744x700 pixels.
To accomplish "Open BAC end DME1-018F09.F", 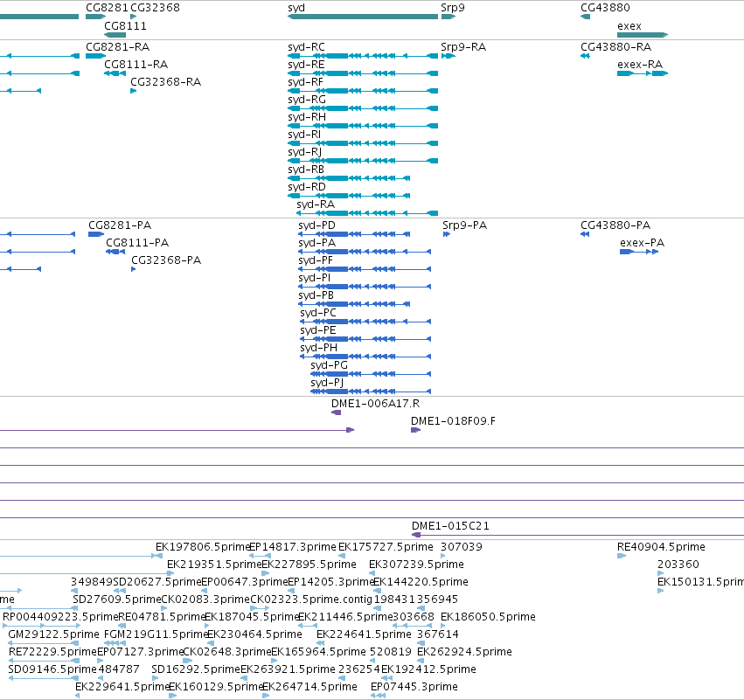I will 453,421.
